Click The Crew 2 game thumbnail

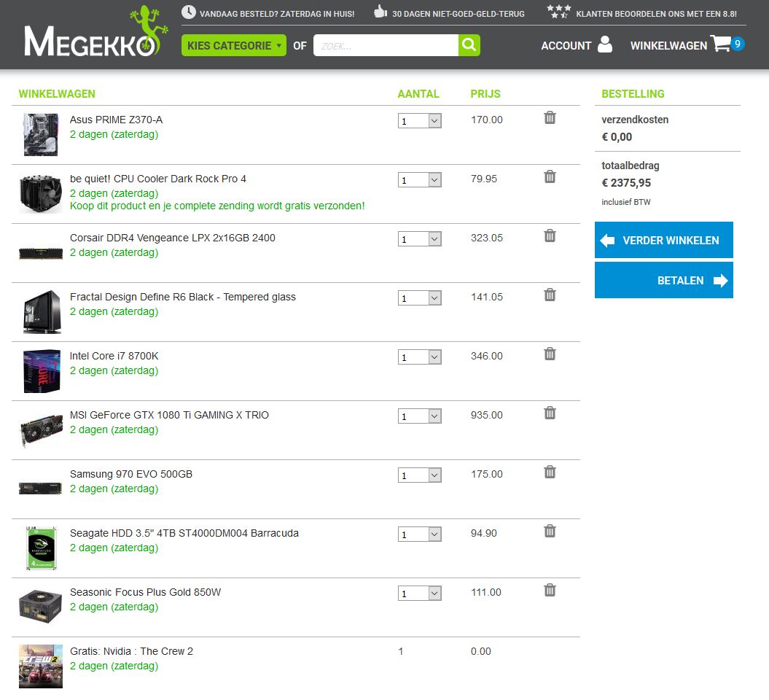click(41, 666)
